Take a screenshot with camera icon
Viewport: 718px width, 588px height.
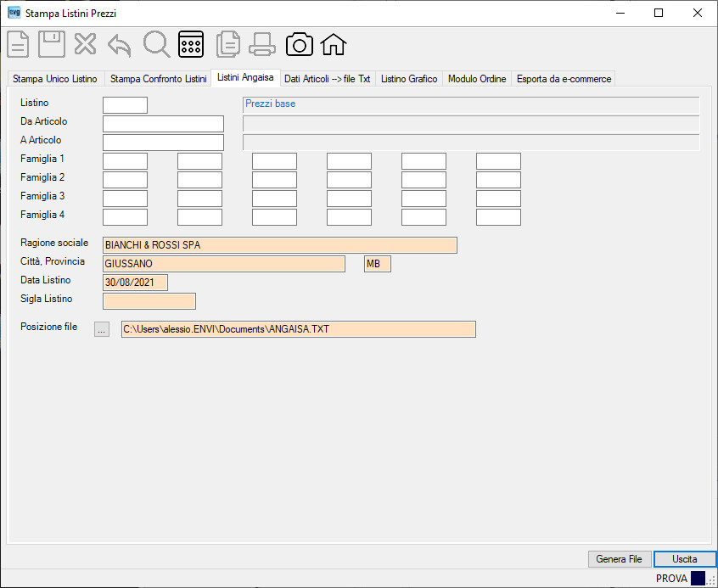click(300, 44)
